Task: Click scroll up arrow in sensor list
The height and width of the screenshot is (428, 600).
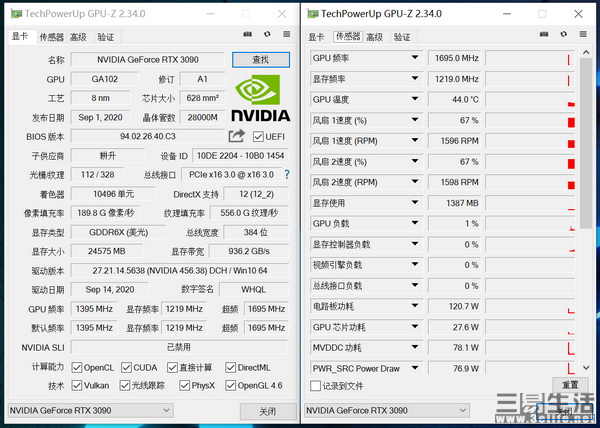Action: pos(586,52)
